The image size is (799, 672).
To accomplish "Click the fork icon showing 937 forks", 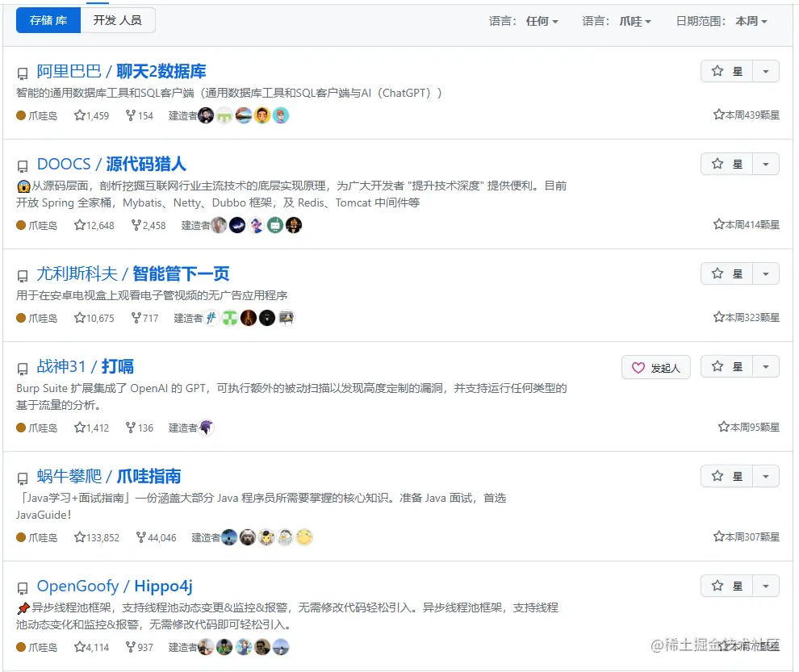I will point(131,646).
